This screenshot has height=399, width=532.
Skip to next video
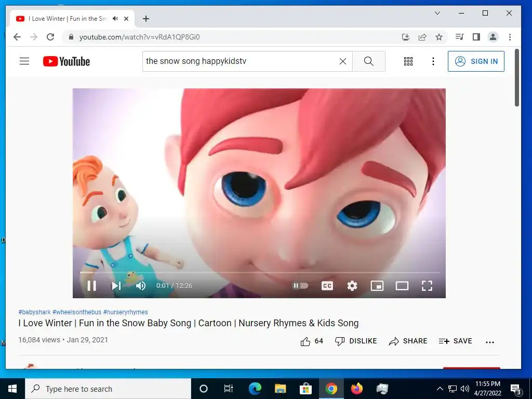(x=116, y=286)
